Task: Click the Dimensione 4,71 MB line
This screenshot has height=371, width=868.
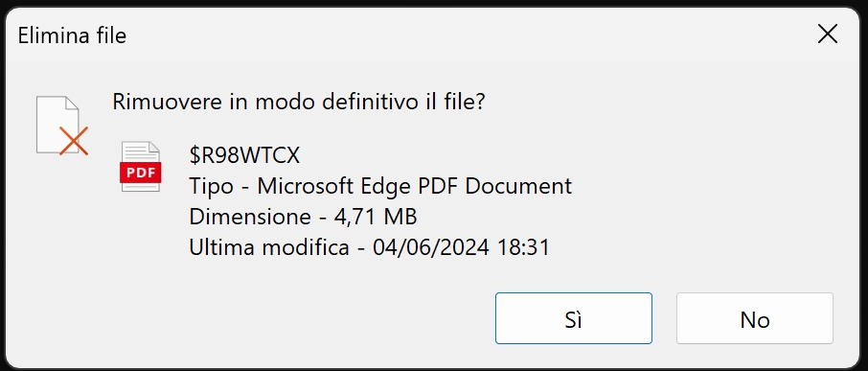Action: [x=303, y=217]
